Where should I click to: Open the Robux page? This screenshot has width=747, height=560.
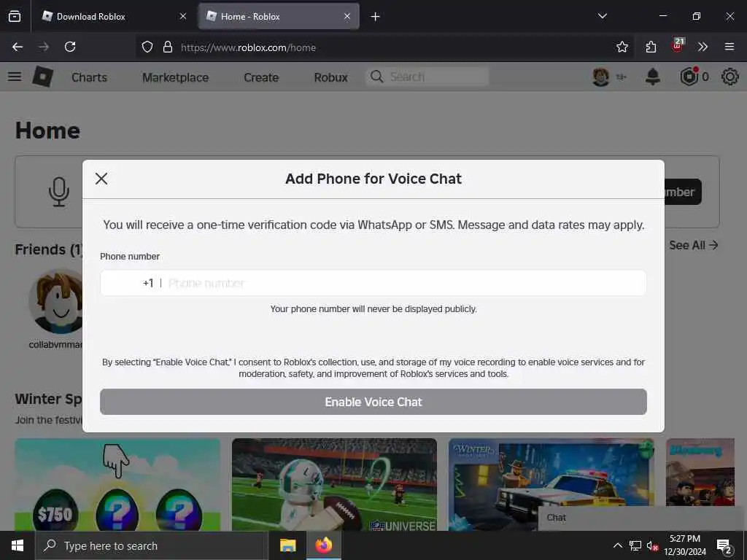(330, 77)
